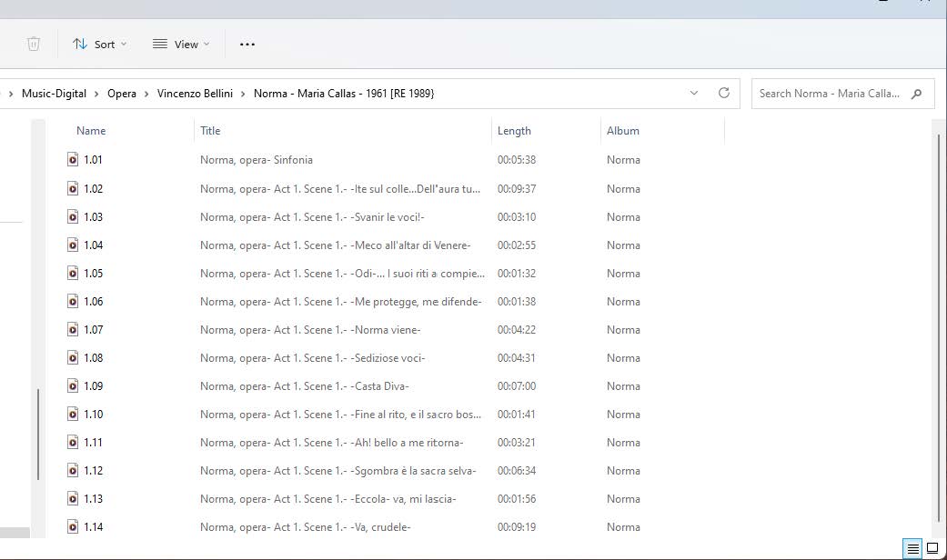Switch to Details view layout icon
Image resolution: width=947 pixels, height=560 pixels.
point(912,548)
